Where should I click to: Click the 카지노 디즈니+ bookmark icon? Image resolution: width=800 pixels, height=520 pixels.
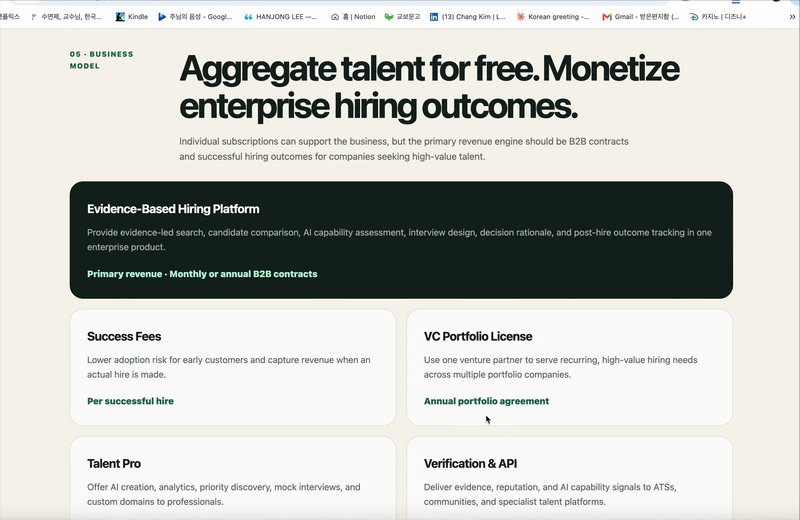pos(693,17)
